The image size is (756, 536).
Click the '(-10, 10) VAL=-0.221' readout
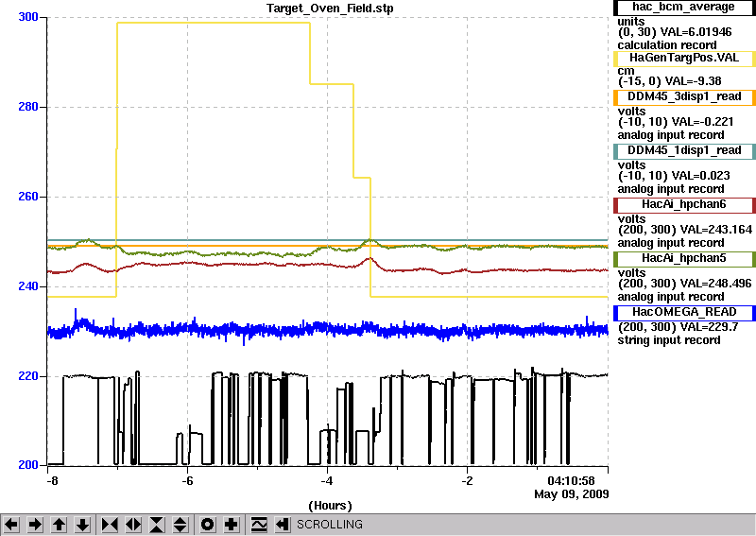676,122
